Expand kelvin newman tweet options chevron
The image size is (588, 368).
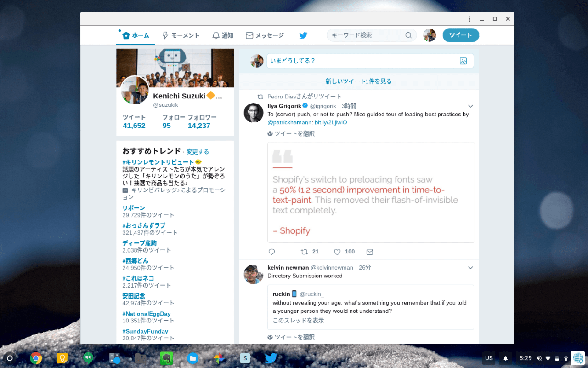[470, 268]
